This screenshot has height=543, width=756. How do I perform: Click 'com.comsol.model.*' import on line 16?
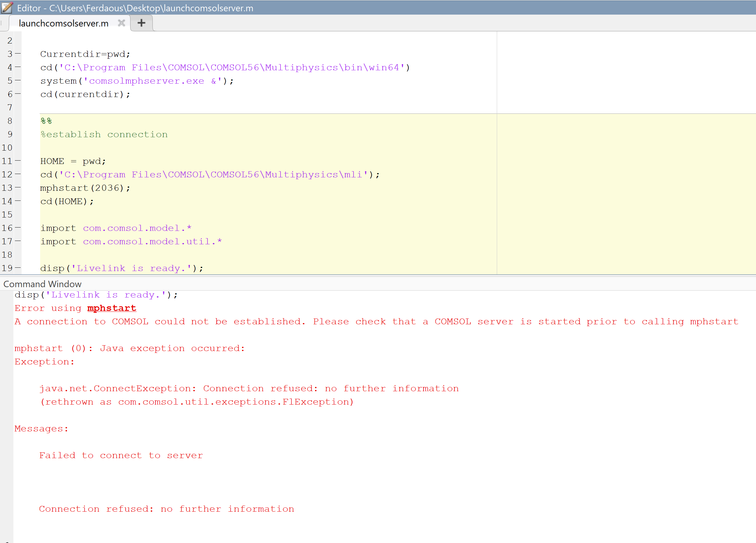click(x=137, y=228)
